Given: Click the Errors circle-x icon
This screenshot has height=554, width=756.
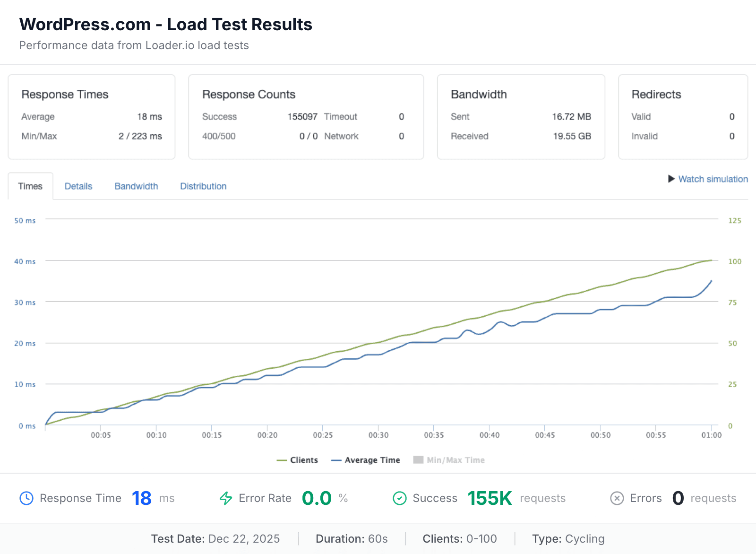Looking at the screenshot, I should click(x=617, y=498).
